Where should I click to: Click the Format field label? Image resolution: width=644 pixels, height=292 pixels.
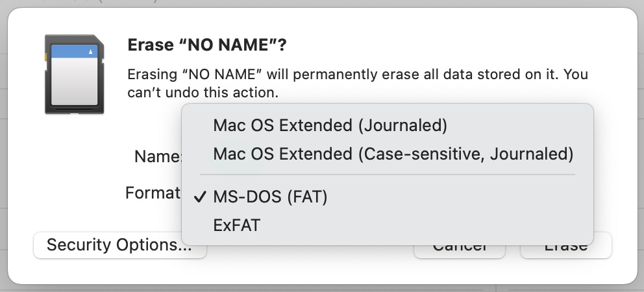coord(153,193)
